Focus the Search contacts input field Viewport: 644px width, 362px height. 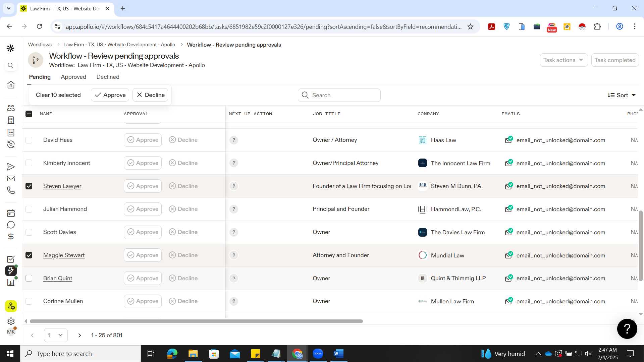(x=339, y=95)
